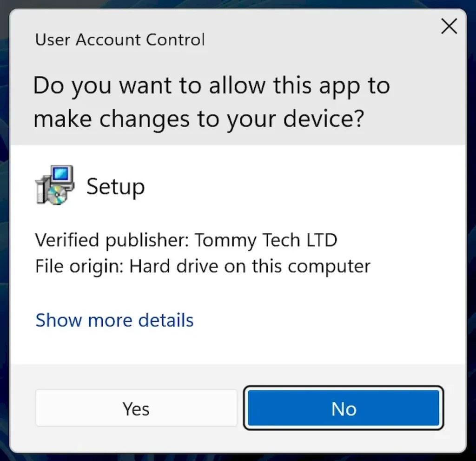Deny changes with the No button
This screenshot has width=476, height=461.
(344, 408)
